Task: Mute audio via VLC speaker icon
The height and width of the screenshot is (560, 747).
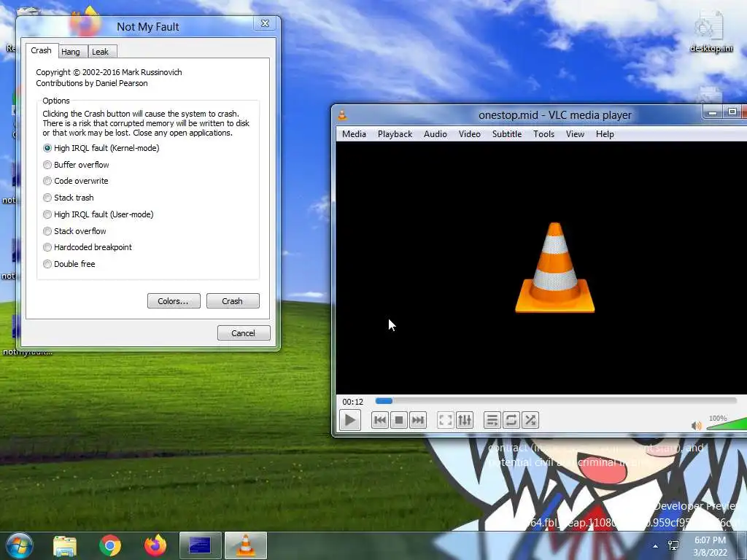Action: [696, 425]
